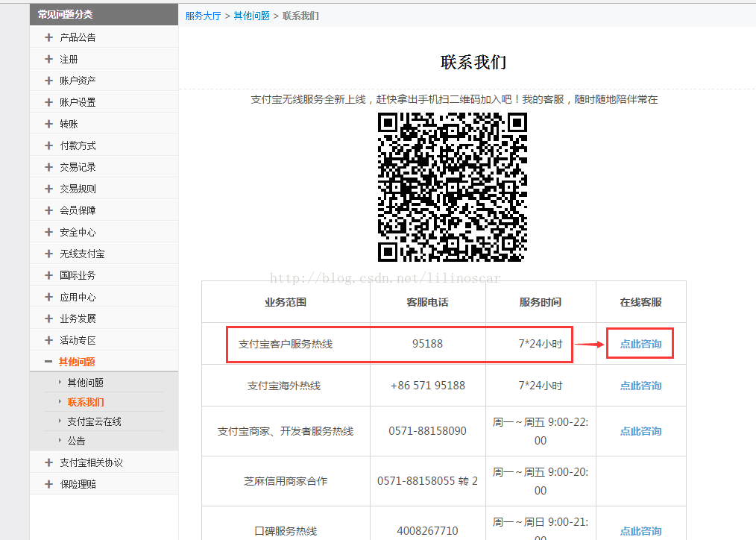Expand the 应用中心 category plus icon

[48, 297]
